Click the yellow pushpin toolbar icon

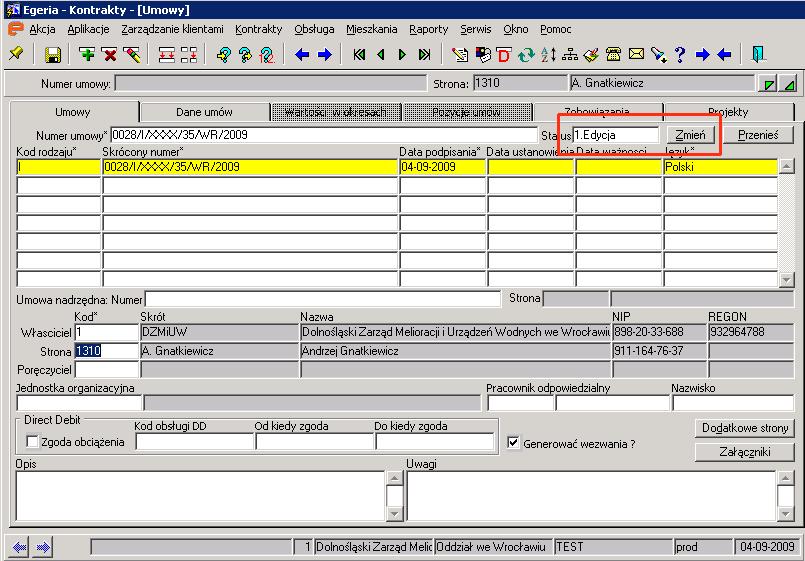16,53
